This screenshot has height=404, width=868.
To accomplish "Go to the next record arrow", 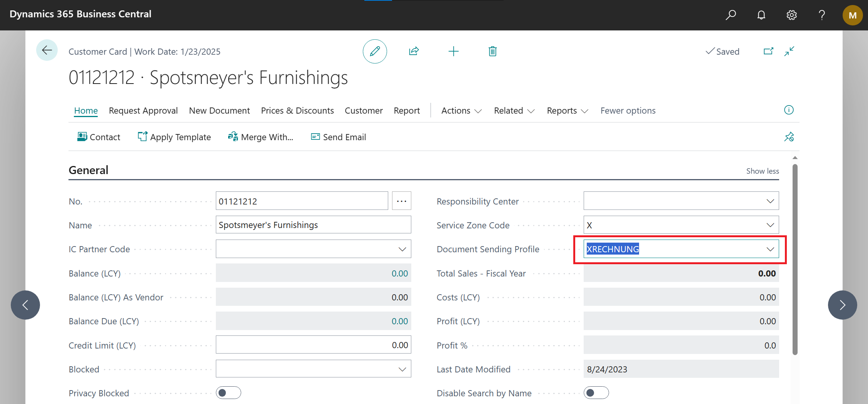I will click(843, 305).
